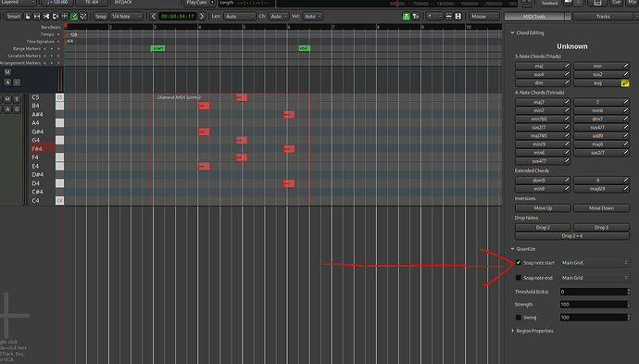The height and width of the screenshot is (364, 639).
Task: Enable the Snap note end checkbox
Action: (519, 278)
